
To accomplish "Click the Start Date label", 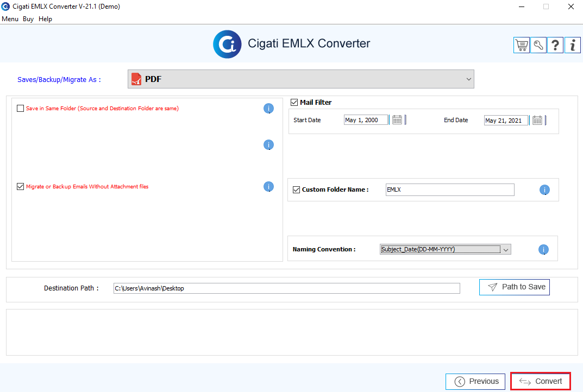I will [x=307, y=120].
